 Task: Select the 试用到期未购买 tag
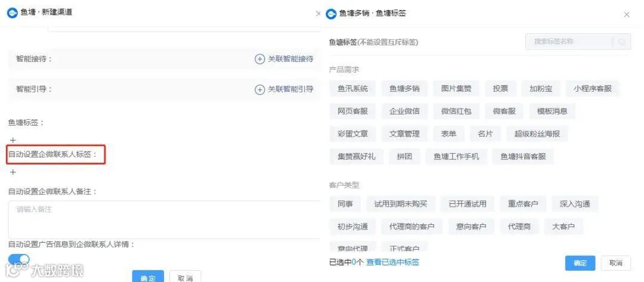(401, 204)
